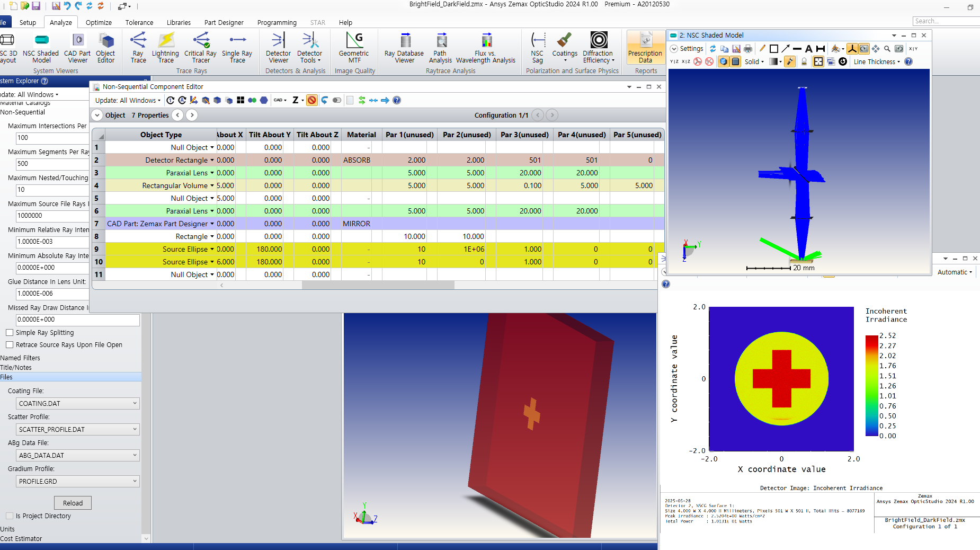The image size is (980, 550).
Task: Open the CAD Part Viewer
Action: 77,48
